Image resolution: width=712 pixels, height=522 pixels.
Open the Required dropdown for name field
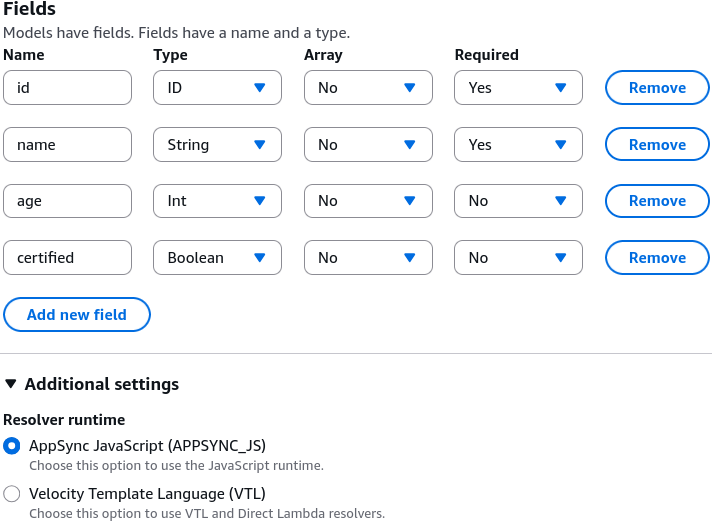click(x=518, y=145)
